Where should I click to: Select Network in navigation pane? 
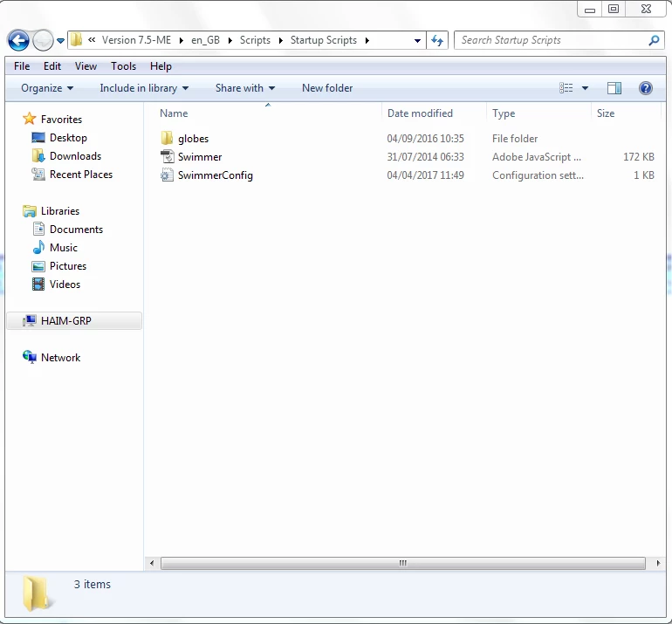click(60, 358)
